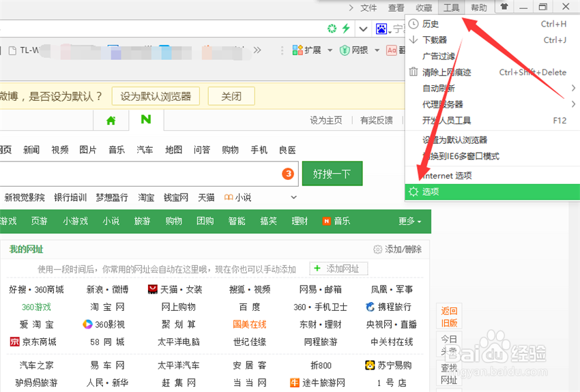Click 添加网址 plus button
Viewport: 580px width, 392px height.
[x=338, y=269]
